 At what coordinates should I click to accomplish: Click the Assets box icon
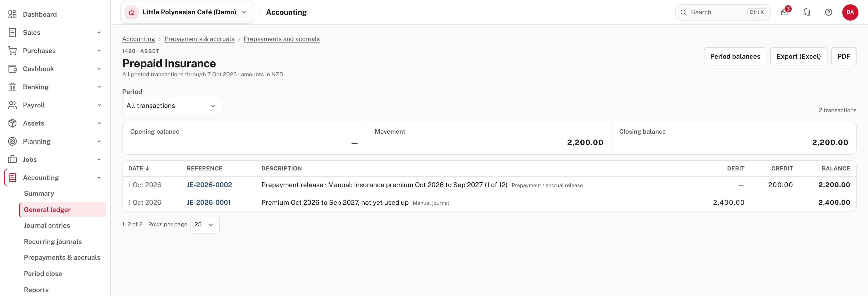point(12,123)
